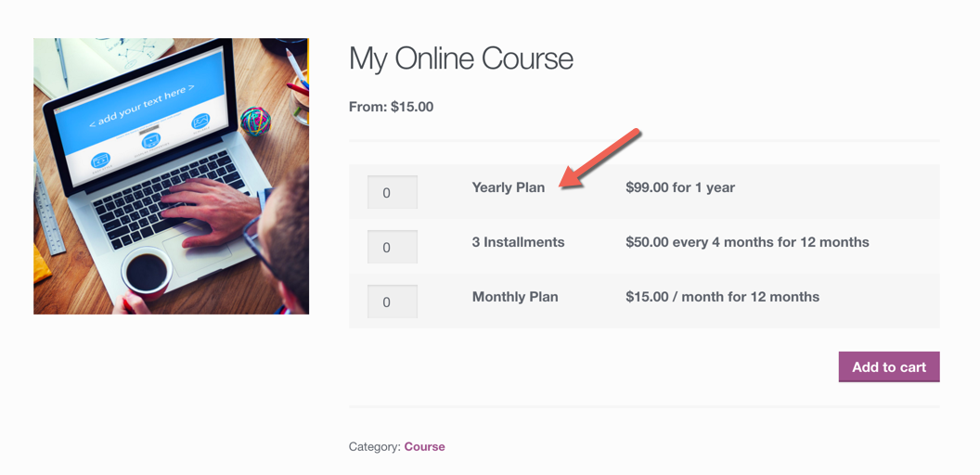Select the 3 Installments label
980x475 pixels.
518,242
